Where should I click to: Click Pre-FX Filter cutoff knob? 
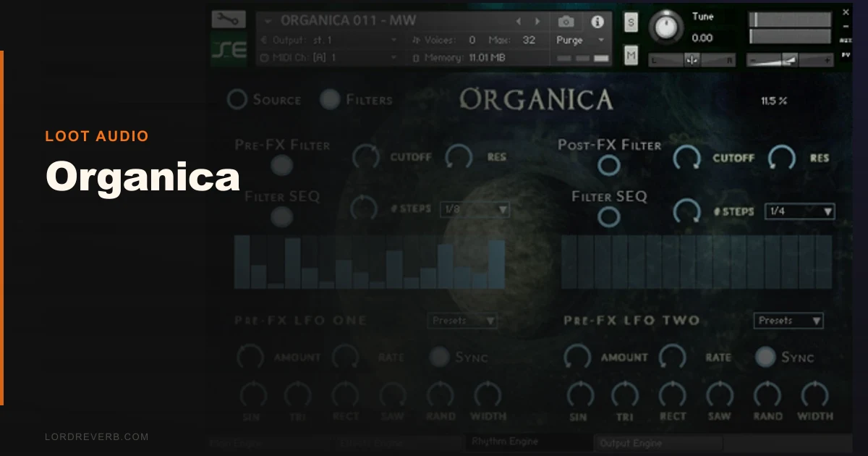tap(366, 156)
